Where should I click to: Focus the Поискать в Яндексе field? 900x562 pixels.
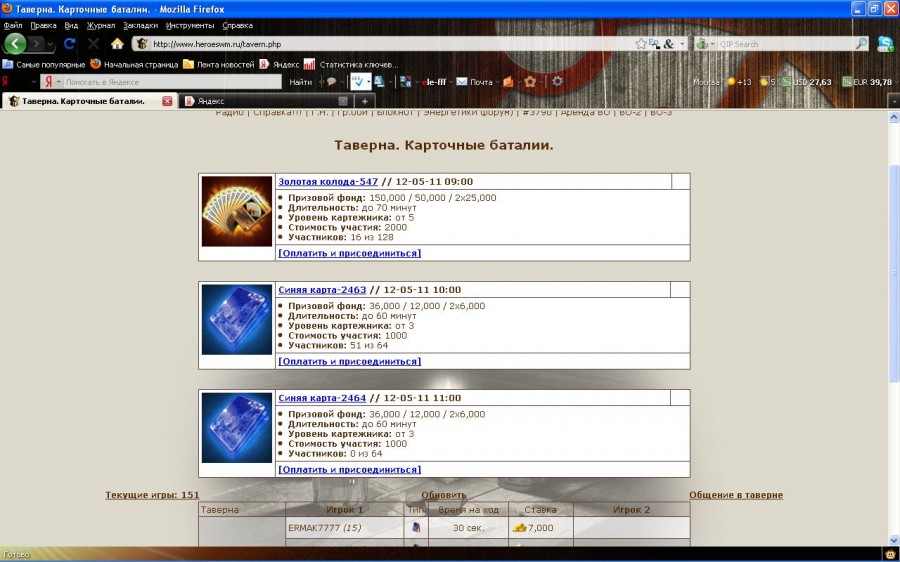tap(172, 82)
